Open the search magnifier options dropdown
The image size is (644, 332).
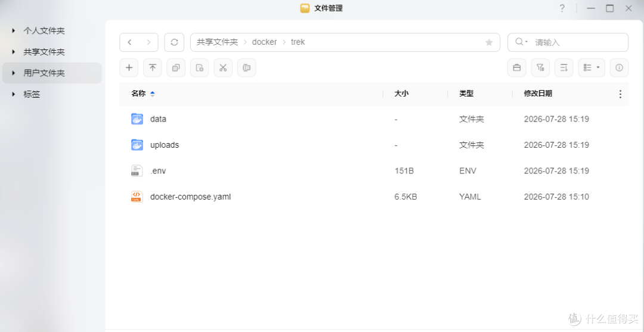[x=521, y=42]
